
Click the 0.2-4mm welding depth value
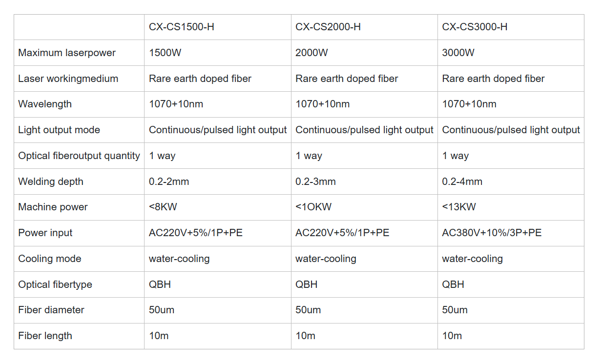coord(462,182)
